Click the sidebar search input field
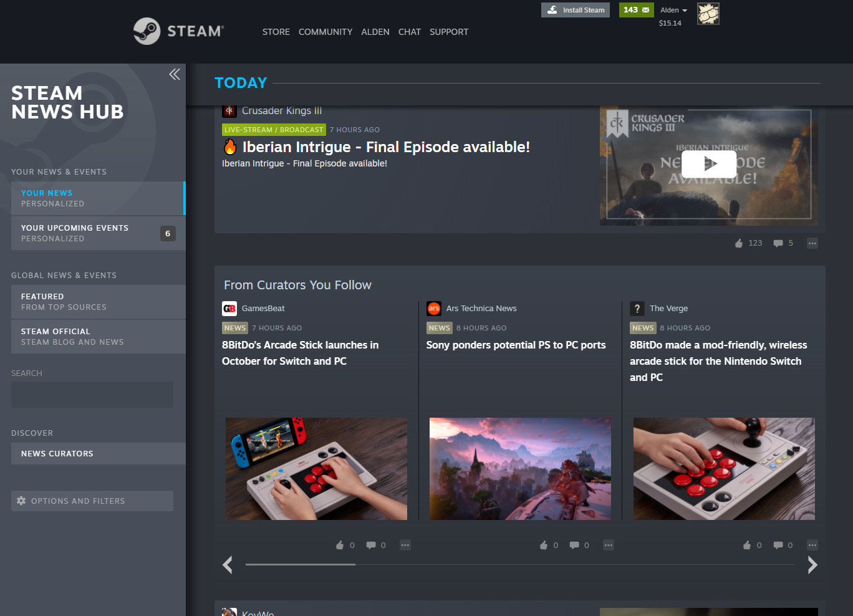The image size is (853, 616). 92,395
